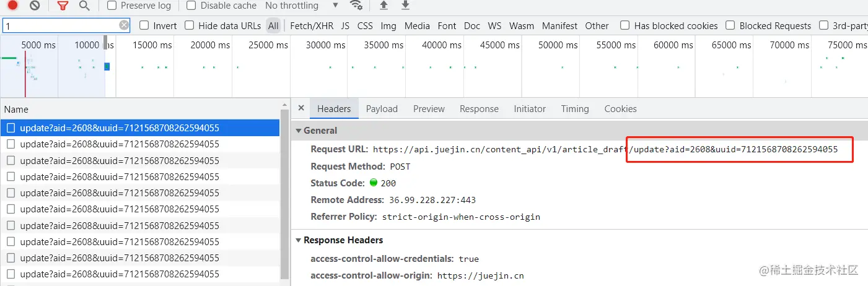Open network search with magnifier icon
The width and height of the screenshot is (868, 286).
[84, 6]
